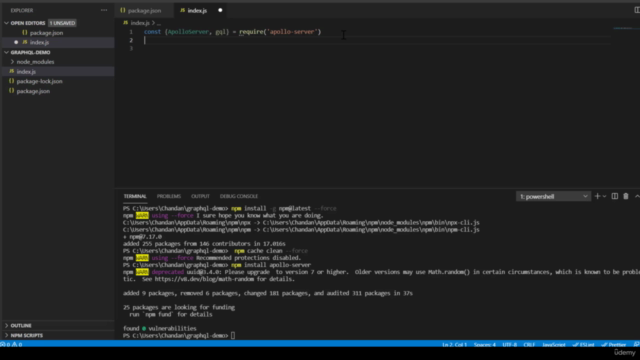This screenshot has width=640, height=360.
Task: Click index.js in the breadcrumb bar
Action: pos(140,23)
